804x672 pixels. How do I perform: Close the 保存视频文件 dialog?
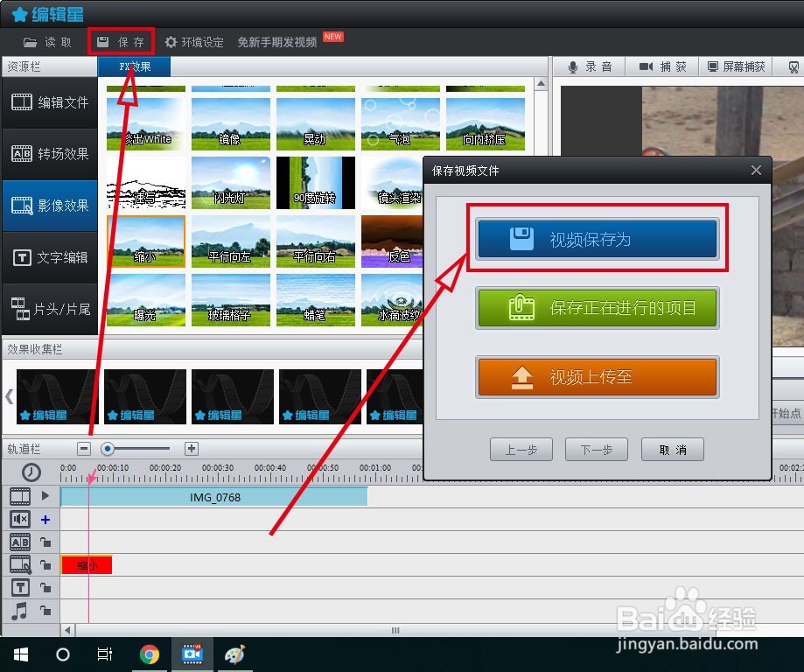click(x=756, y=171)
